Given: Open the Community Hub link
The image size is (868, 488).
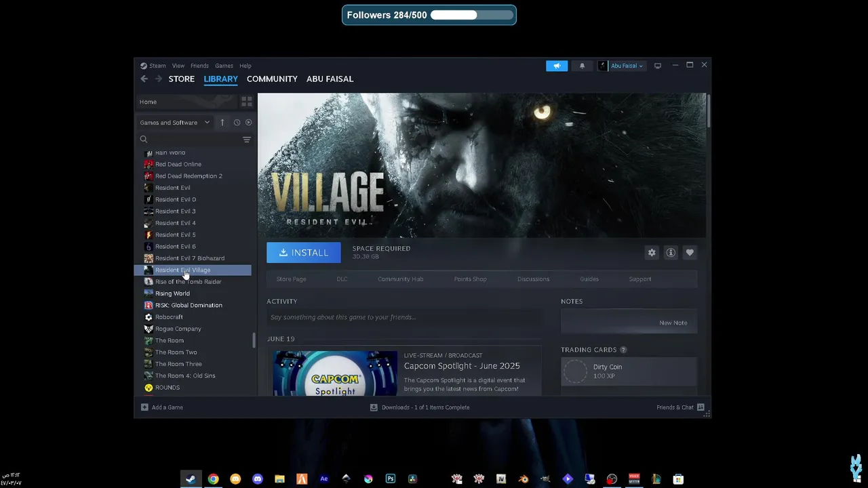Looking at the screenshot, I should tap(400, 279).
